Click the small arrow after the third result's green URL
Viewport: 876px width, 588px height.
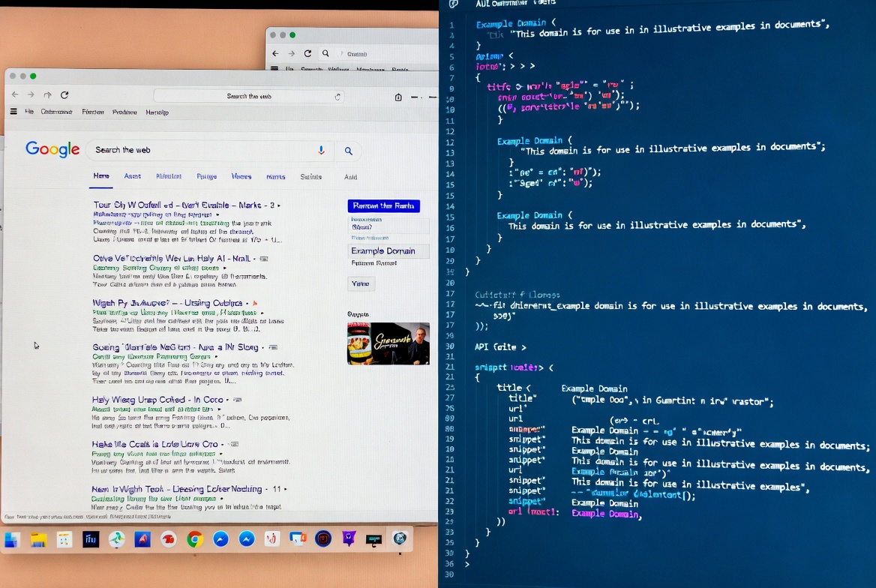[x=262, y=313]
